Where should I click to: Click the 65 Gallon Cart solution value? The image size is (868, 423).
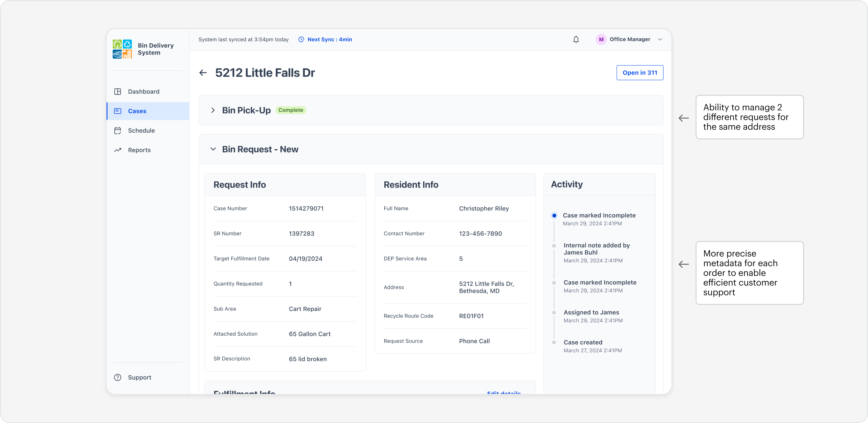(x=310, y=334)
